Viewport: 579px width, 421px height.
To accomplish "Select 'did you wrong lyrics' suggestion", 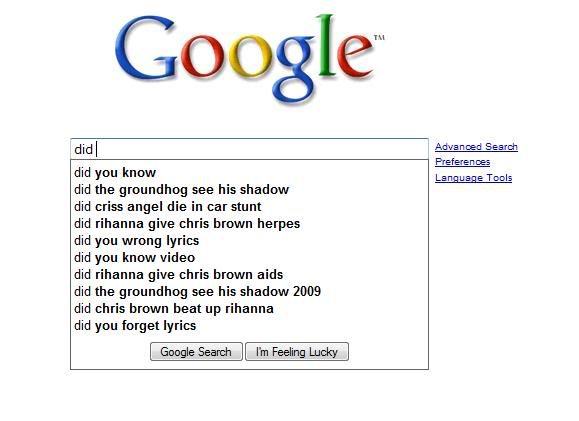I will (249, 240).
